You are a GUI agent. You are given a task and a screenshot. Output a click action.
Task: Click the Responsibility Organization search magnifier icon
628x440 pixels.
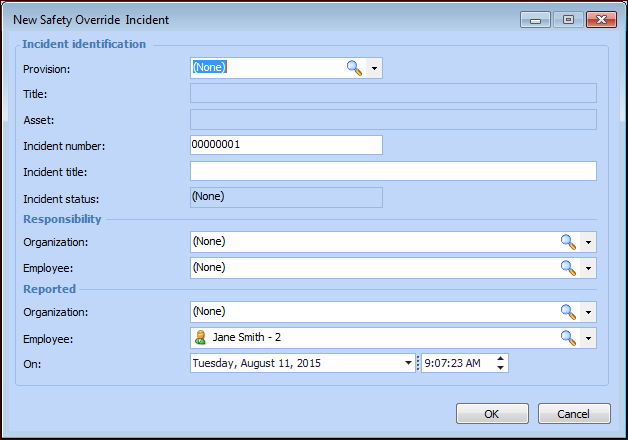(x=567, y=242)
